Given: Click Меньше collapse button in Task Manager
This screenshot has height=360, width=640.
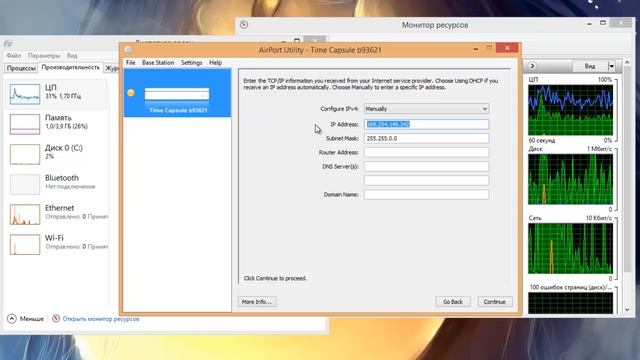Looking at the screenshot, I should (25, 319).
